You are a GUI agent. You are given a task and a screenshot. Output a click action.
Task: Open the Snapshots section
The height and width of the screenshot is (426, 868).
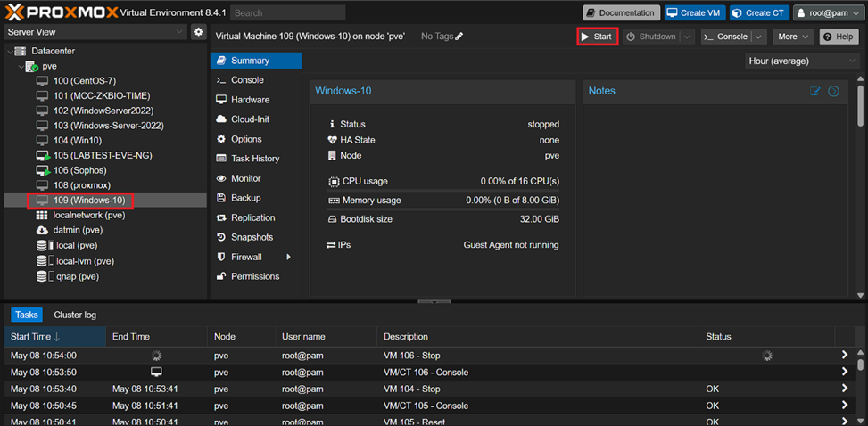pos(251,237)
